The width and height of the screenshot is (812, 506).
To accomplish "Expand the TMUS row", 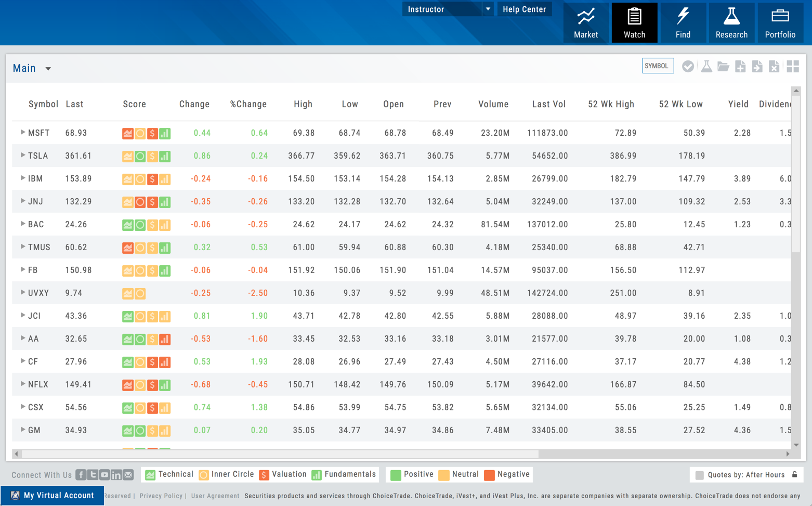I will pyautogui.click(x=23, y=247).
